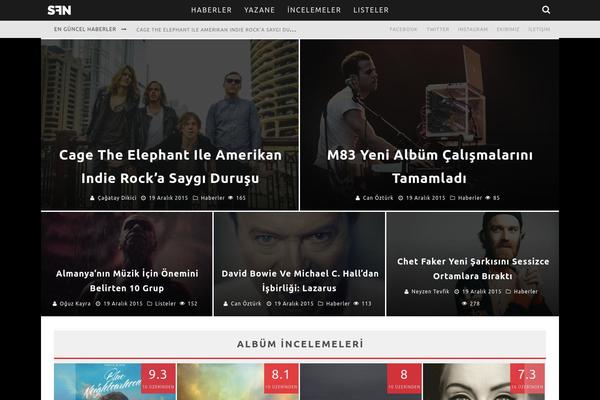Read the M83 Yeni Albüm article
600x400 pixels.
(x=429, y=167)
